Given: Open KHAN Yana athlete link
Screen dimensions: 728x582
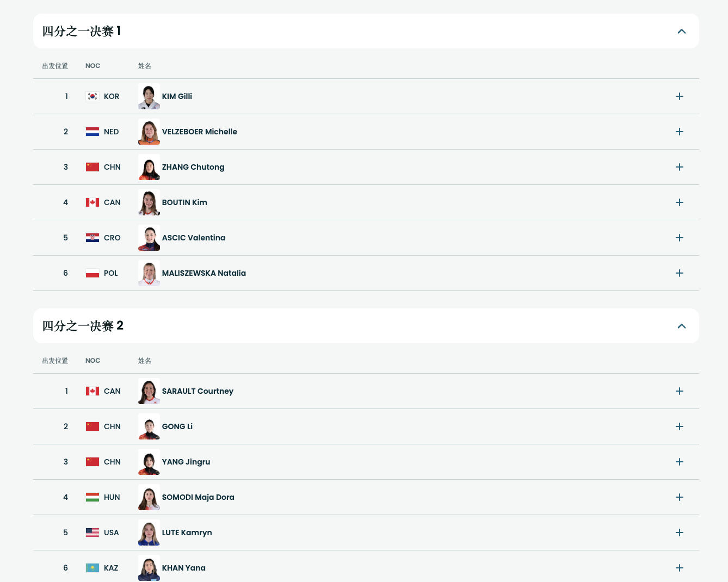Looking at the screenshot, I should click(183, 568).
